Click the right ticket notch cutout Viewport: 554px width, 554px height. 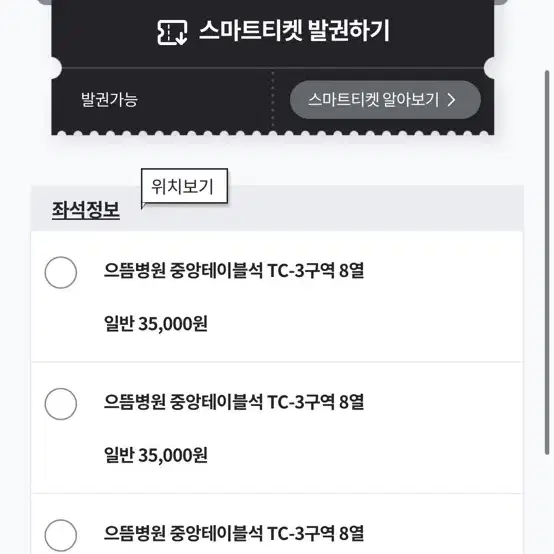coord(489,67)
